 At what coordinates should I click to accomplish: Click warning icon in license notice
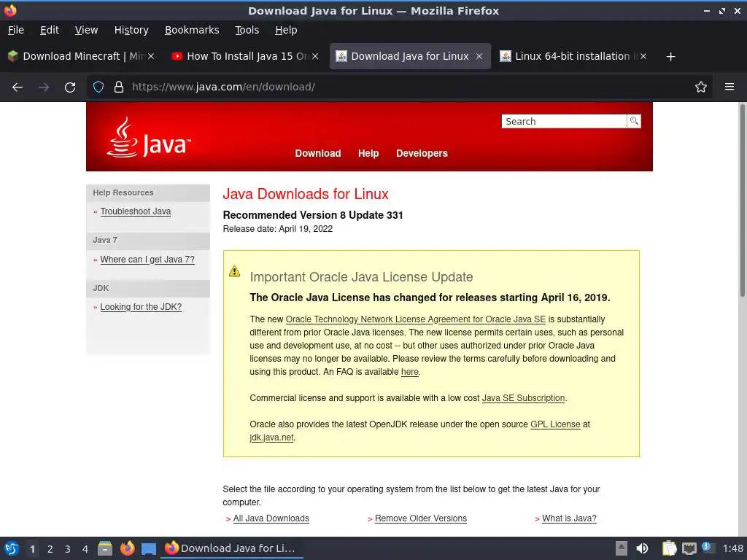point(234,271)
